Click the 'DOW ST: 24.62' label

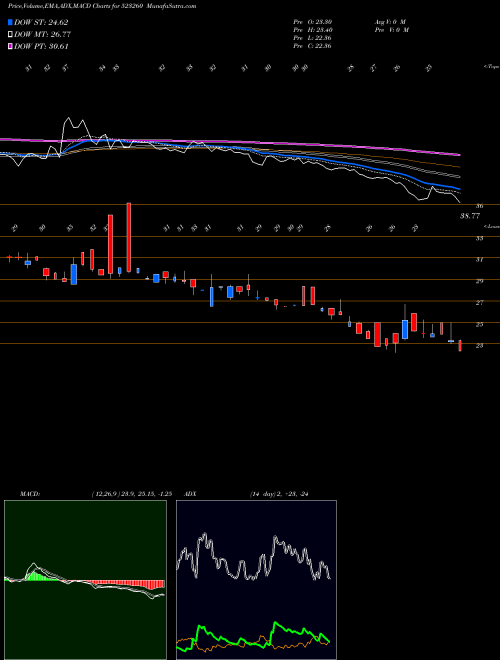(41, 23)
